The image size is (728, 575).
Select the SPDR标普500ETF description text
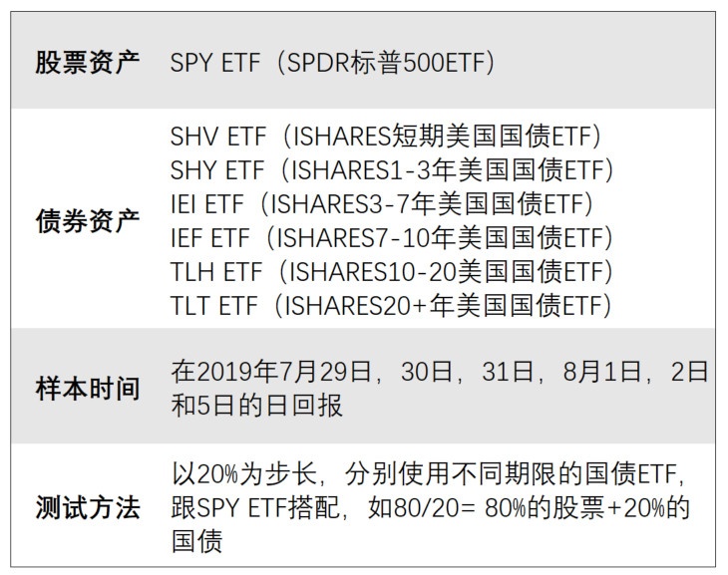tap(389, 62)
